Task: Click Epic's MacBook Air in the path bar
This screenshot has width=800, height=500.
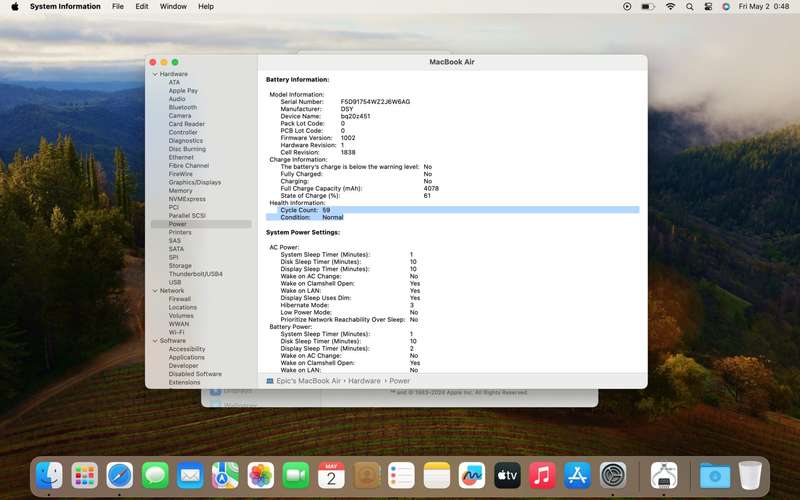Action: (308, 381)
